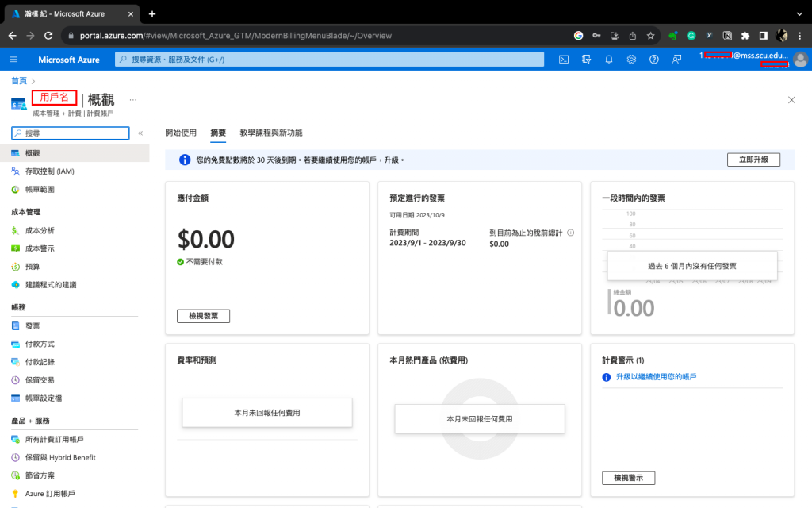Click the Microsoft Azure logo text
Viewport: 812px width, 508px height.
pos(69,60)
